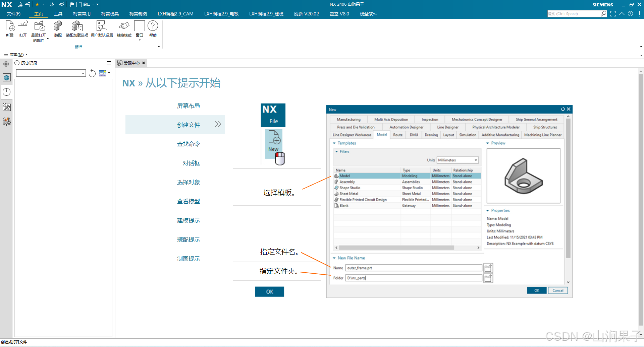This screenshot has width=644, height=347.
Task: Click the blue OK button below tips
Action: (270, 292)
